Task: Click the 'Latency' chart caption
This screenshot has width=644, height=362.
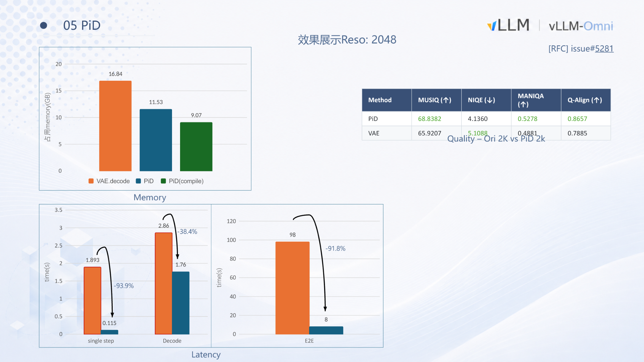Action: [206, 355]
